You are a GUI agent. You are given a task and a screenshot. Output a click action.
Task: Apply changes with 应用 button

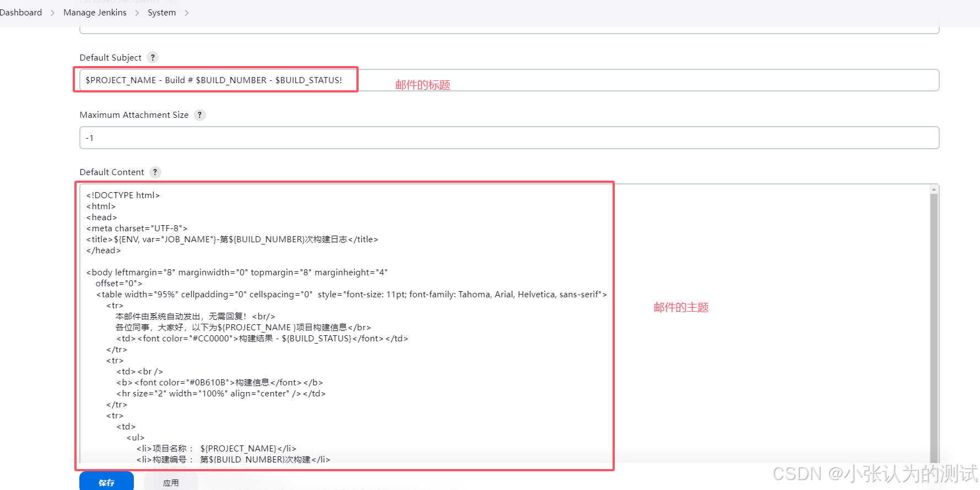point(171,482)
